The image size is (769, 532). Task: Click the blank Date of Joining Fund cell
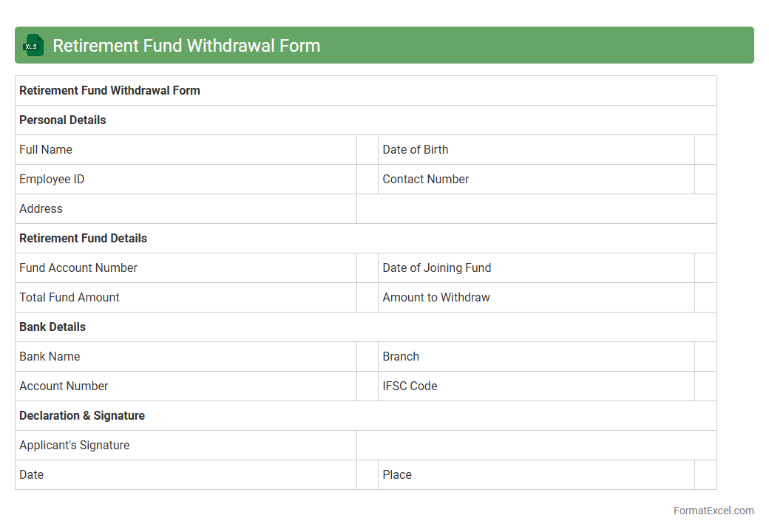pos(705,267)
